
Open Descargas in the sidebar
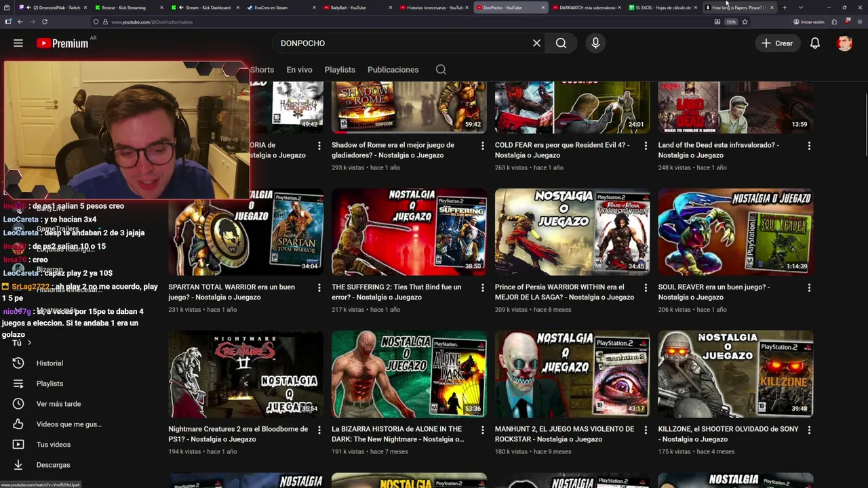53,465
